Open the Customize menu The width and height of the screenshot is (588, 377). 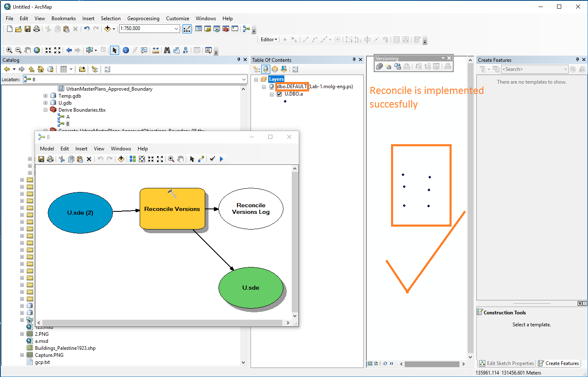[178, 19]
